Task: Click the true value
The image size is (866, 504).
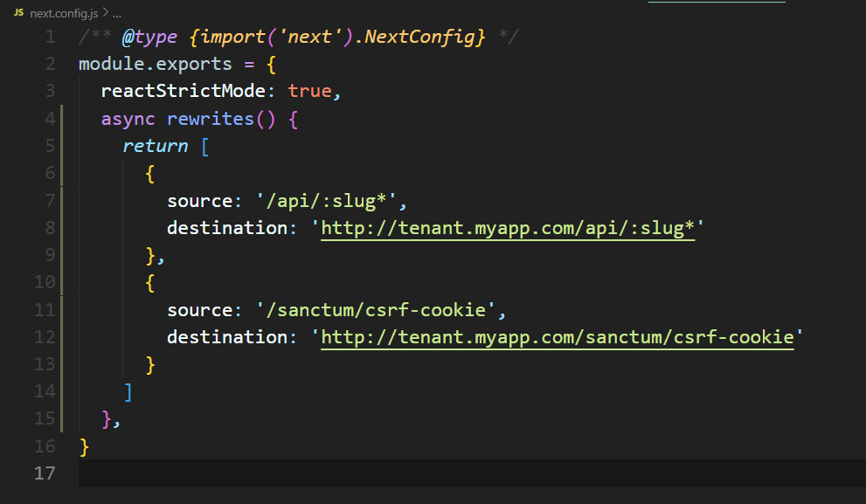Action: [x=310, y=91]
